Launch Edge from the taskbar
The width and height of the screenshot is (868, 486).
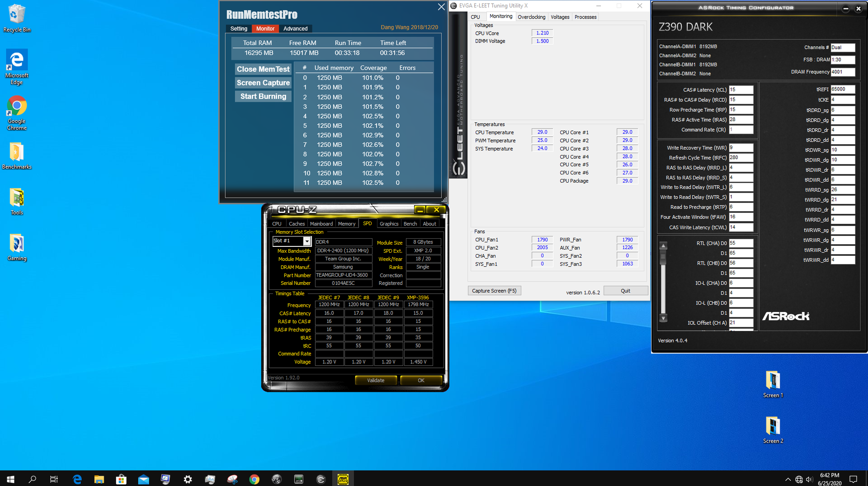77,479
